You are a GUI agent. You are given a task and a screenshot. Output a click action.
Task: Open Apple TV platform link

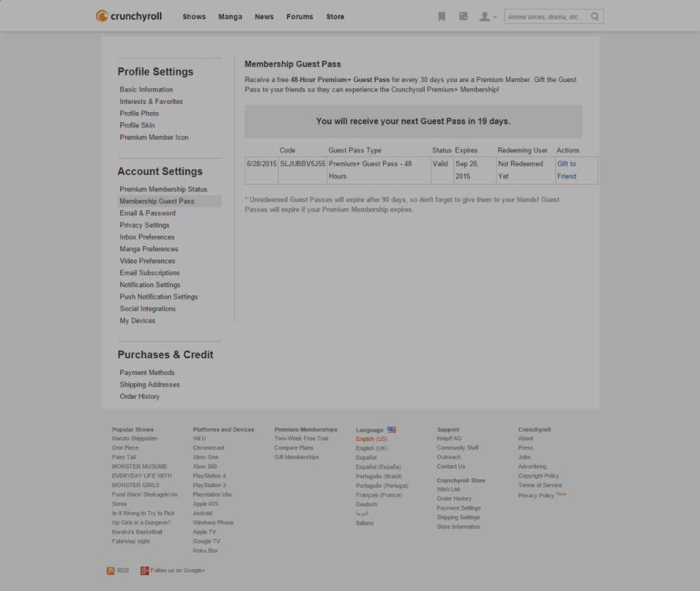[204, 532]
